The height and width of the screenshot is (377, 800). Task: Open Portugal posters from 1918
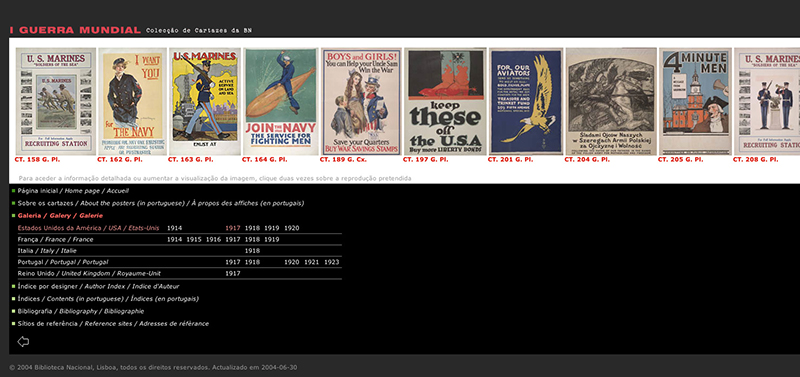pos(253,262)
